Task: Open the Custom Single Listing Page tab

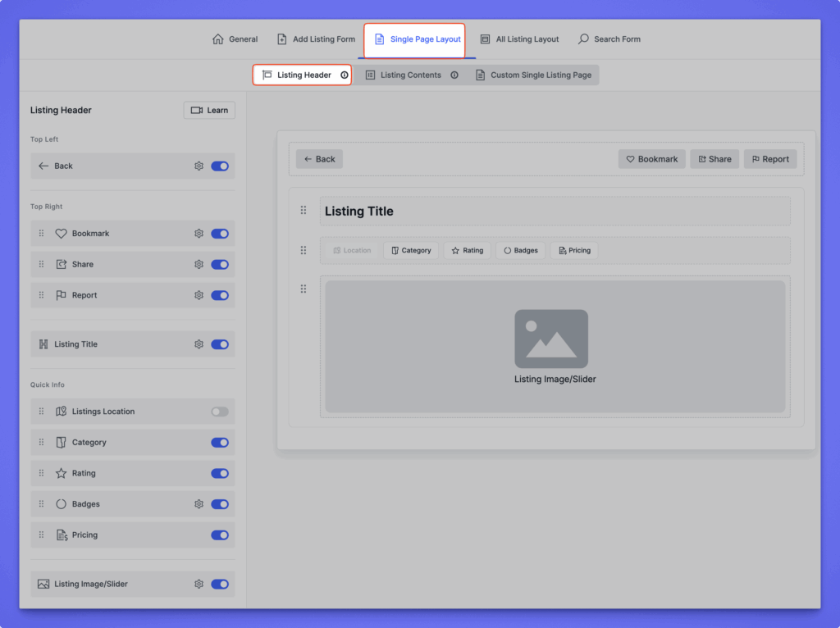Action: click(x=533, y=75)
